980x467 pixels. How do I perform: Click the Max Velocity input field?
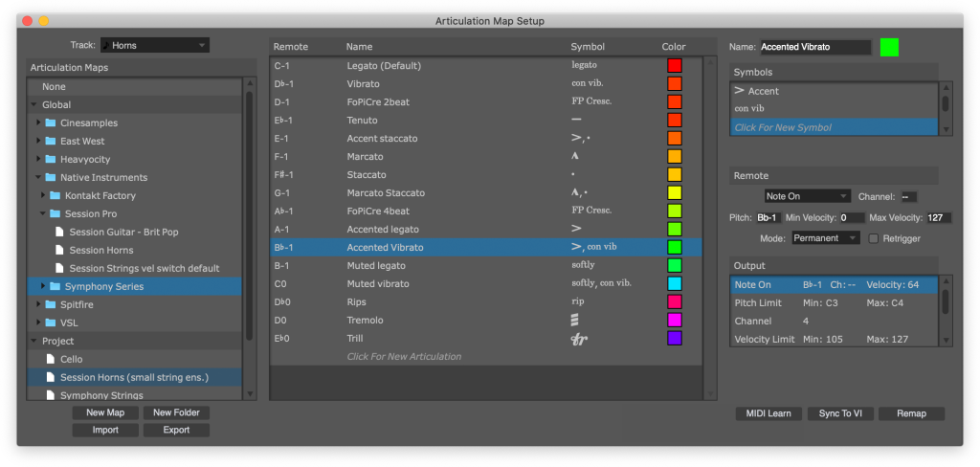tap(939, 218)
